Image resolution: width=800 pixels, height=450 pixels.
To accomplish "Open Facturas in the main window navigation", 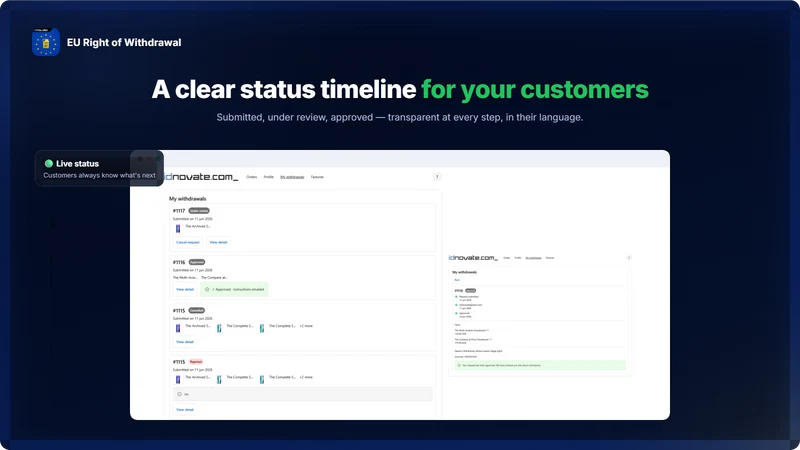I will pyautogui.click(x=317, y=177).
